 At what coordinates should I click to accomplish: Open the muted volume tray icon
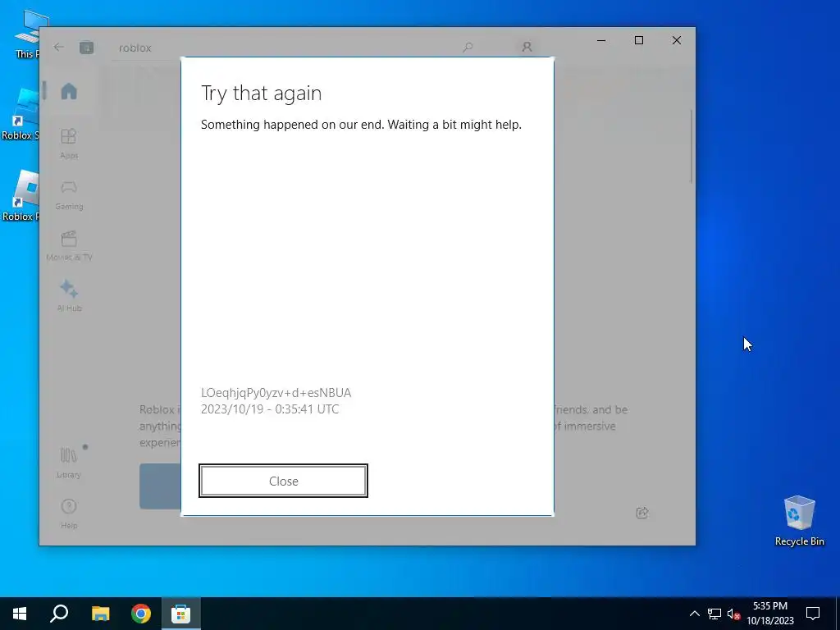(733, 614)
